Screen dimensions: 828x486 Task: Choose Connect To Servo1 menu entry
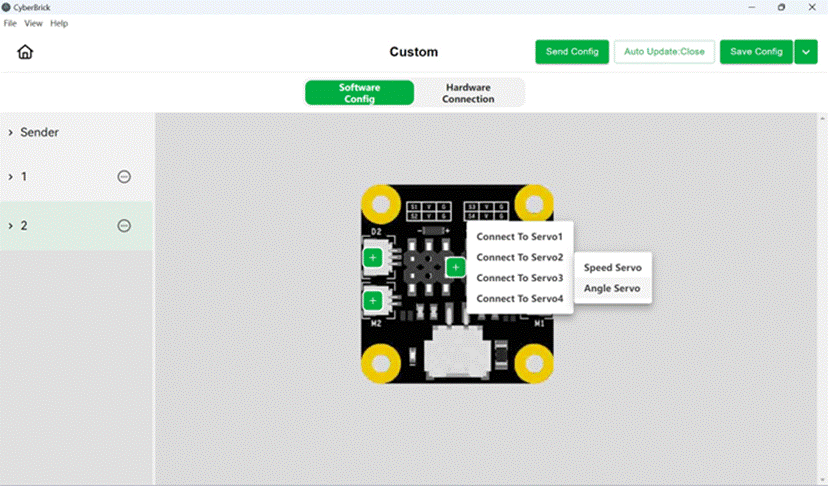(x=520, y=237)
